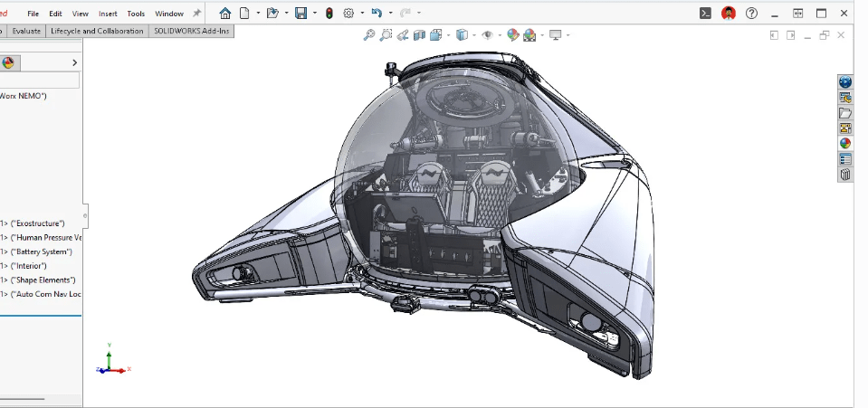Open View Orientation dropdown arrow

448,35
